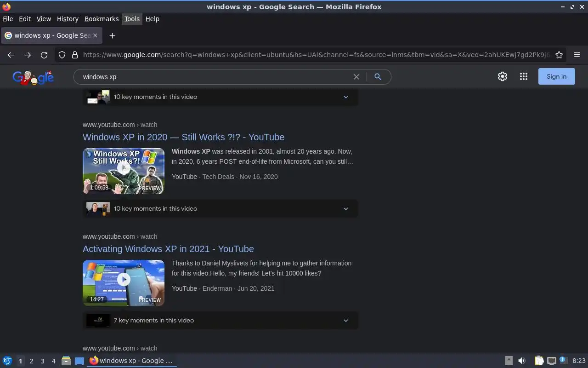Open the file manager from the taskbar
This screenshot has width=588, height=368.
click(66, 361)
